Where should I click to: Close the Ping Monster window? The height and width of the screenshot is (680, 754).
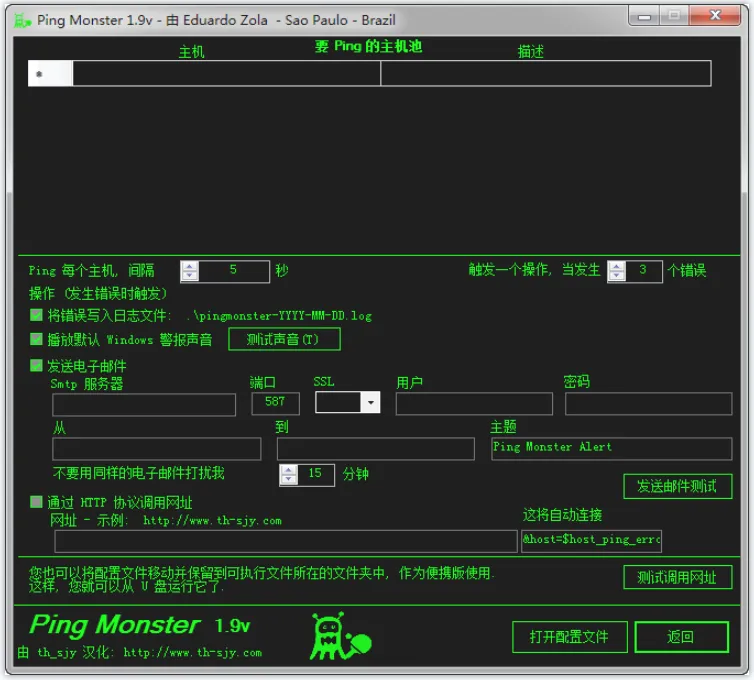715,16
